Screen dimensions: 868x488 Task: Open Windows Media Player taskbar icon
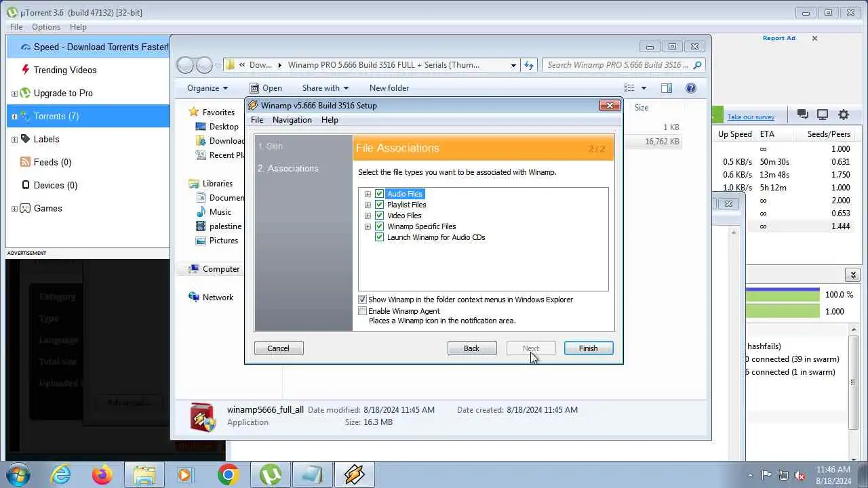click(x=186, y=474)
